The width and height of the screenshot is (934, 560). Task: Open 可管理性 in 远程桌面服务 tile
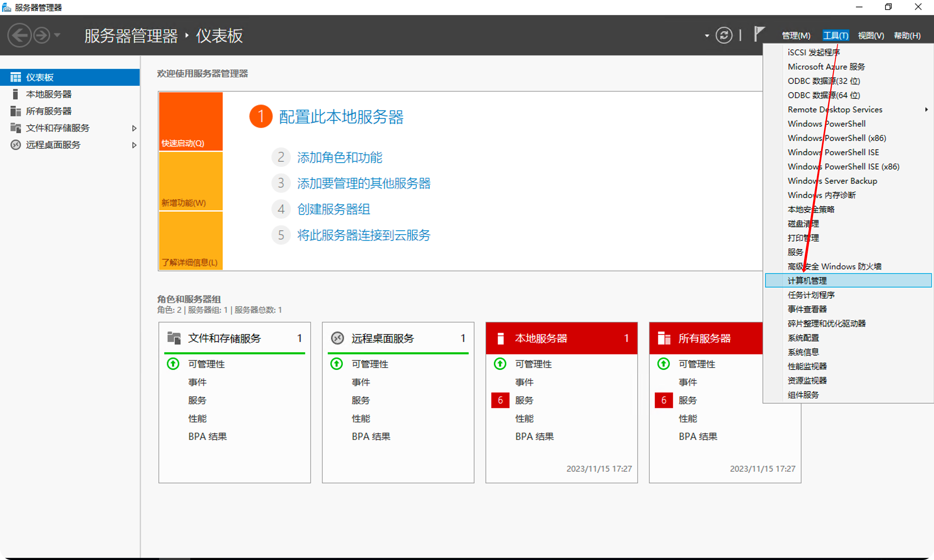(370, 364)
